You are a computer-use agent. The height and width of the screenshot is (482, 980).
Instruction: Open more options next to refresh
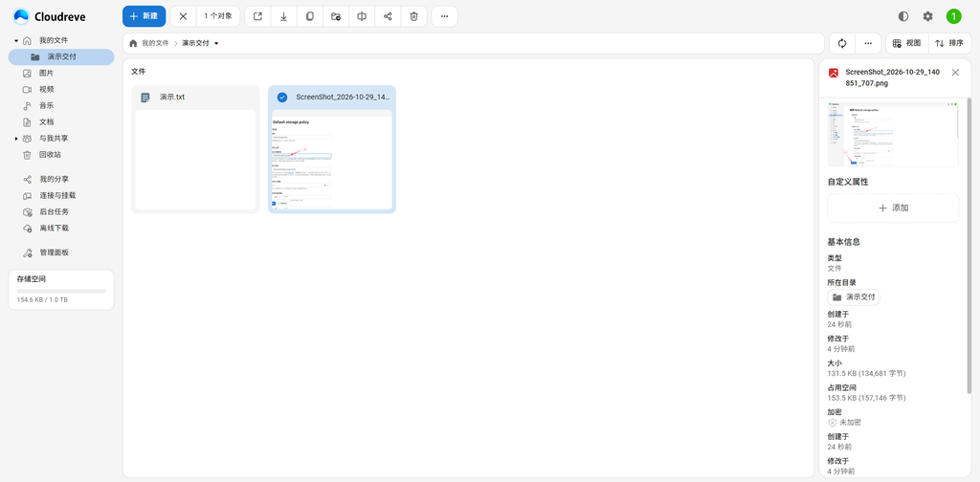point(868,43)
